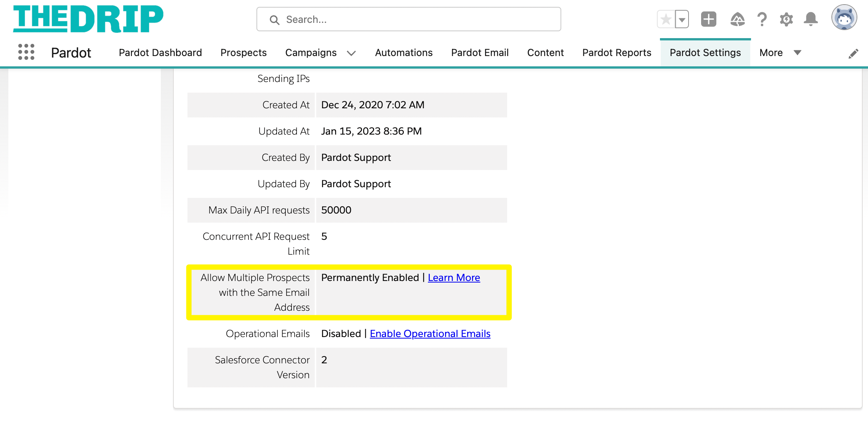This screenshot has height=427, width=868.
Task: Click the search magnifier icon
Action: 274,20
